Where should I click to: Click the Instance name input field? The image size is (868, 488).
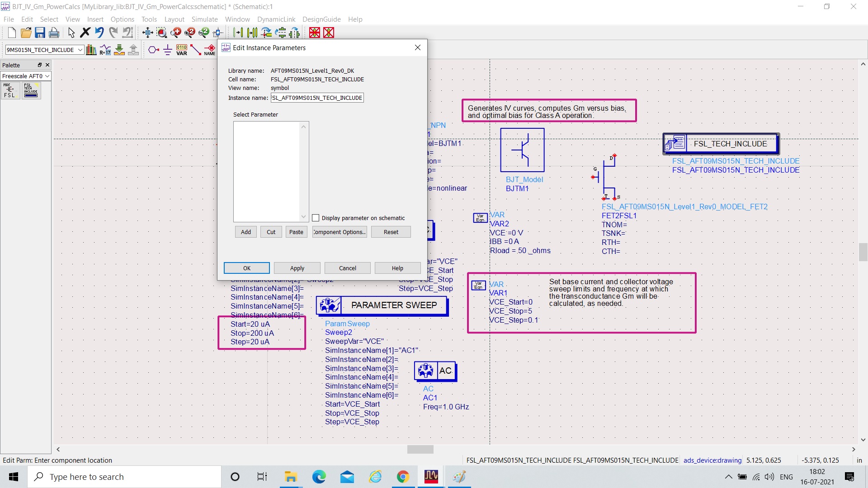[317, 98]
